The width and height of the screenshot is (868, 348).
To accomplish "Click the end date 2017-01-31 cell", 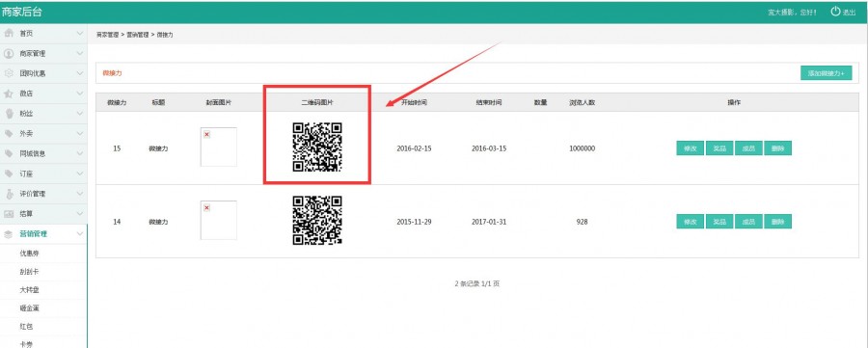I will click(489, 222).
